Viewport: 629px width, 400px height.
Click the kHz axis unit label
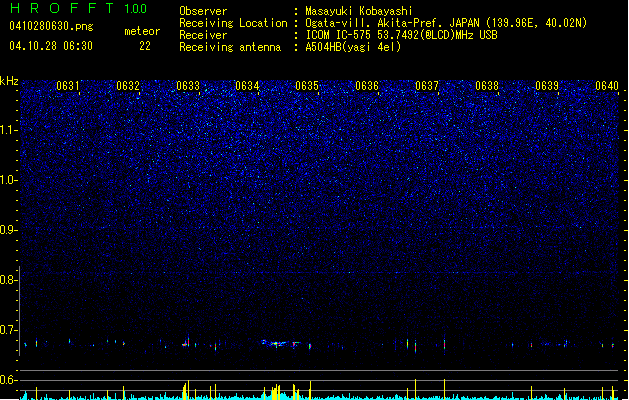coord(9,81)
